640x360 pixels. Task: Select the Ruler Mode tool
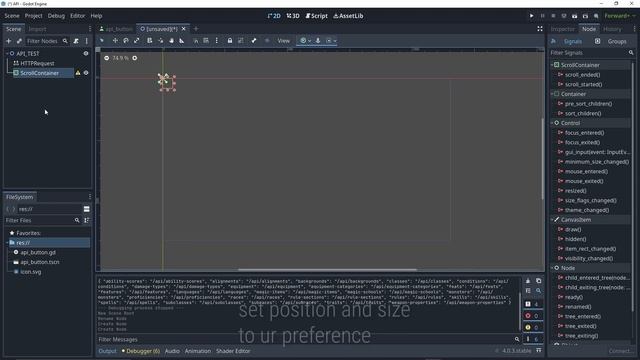(x=182, y=40)
